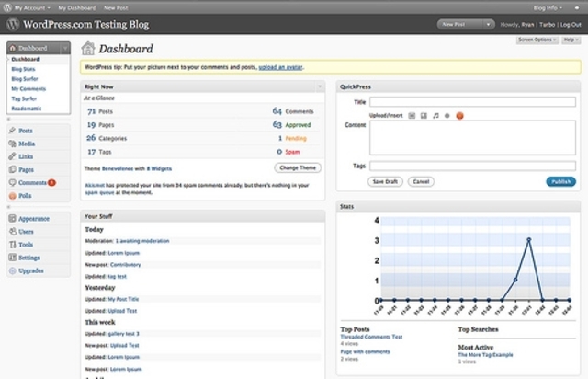
Task: Expand the Help panel
Action: coord(571,40)
